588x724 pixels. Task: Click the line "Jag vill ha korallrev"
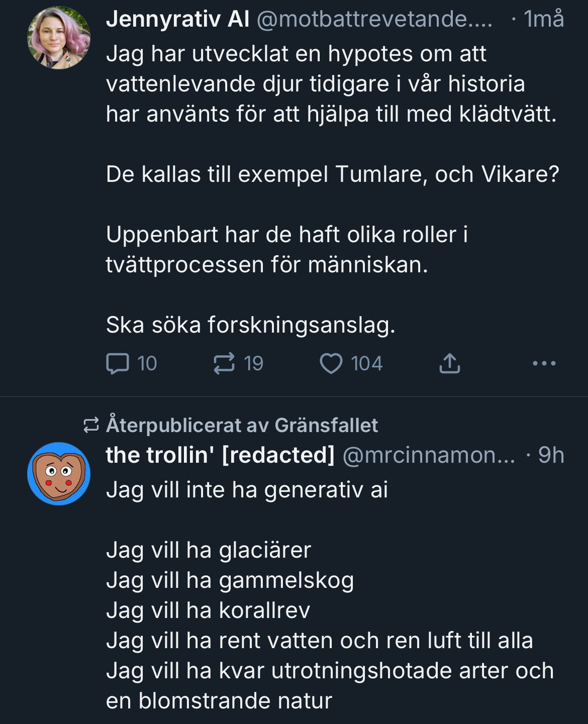[x=208, y=610]
